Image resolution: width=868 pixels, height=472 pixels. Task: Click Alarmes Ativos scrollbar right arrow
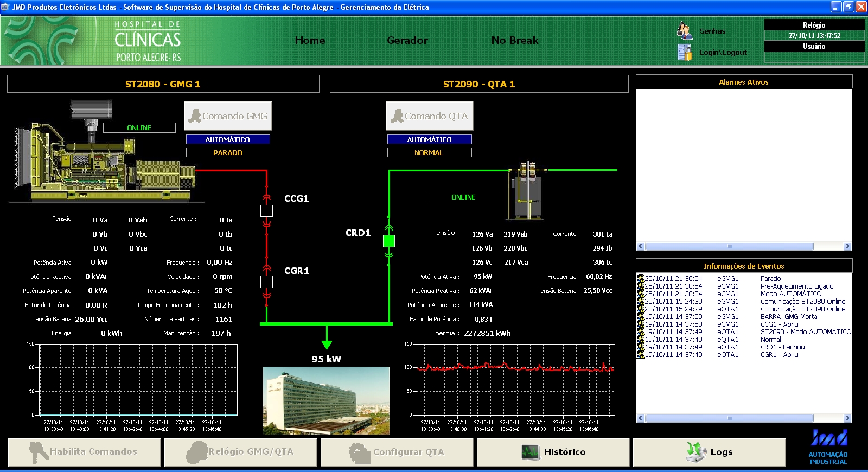coord(847,246)
